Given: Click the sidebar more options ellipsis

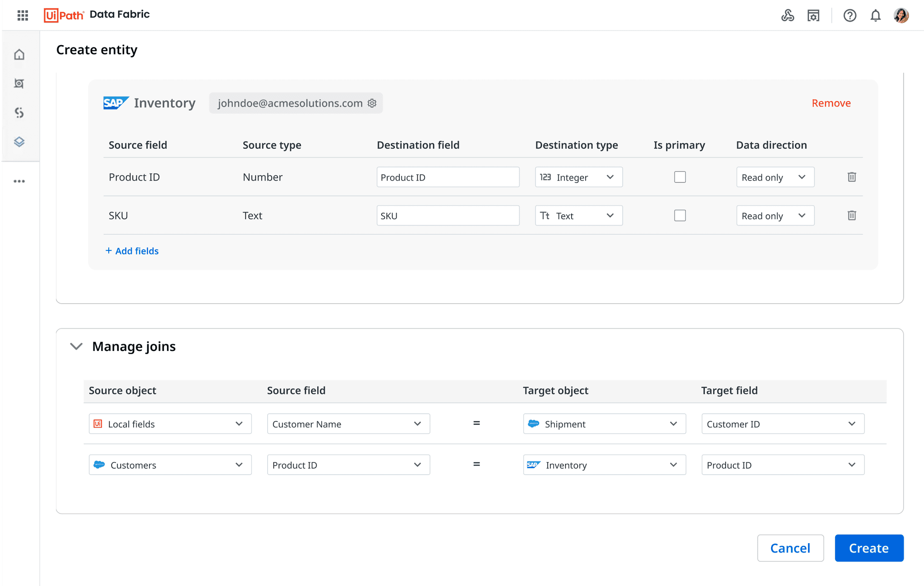Looking at the screenshot, I should [19, 181].
